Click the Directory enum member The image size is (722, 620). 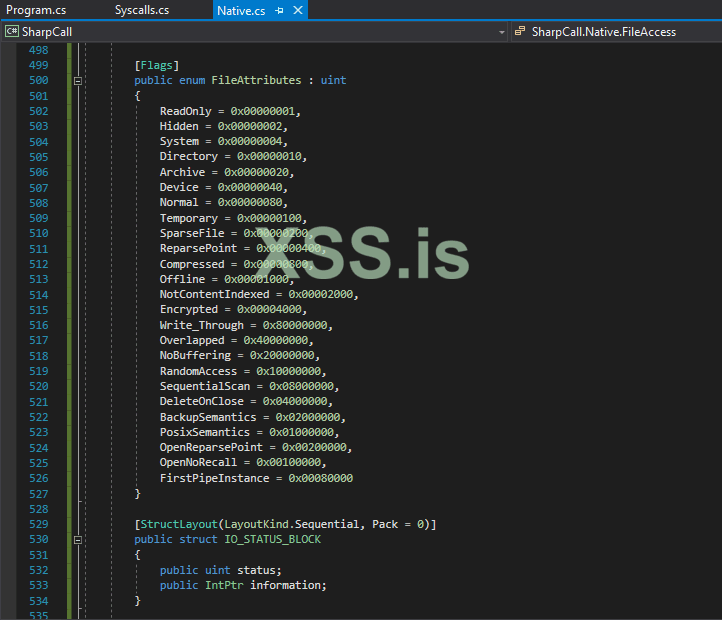tap(189, 157)
